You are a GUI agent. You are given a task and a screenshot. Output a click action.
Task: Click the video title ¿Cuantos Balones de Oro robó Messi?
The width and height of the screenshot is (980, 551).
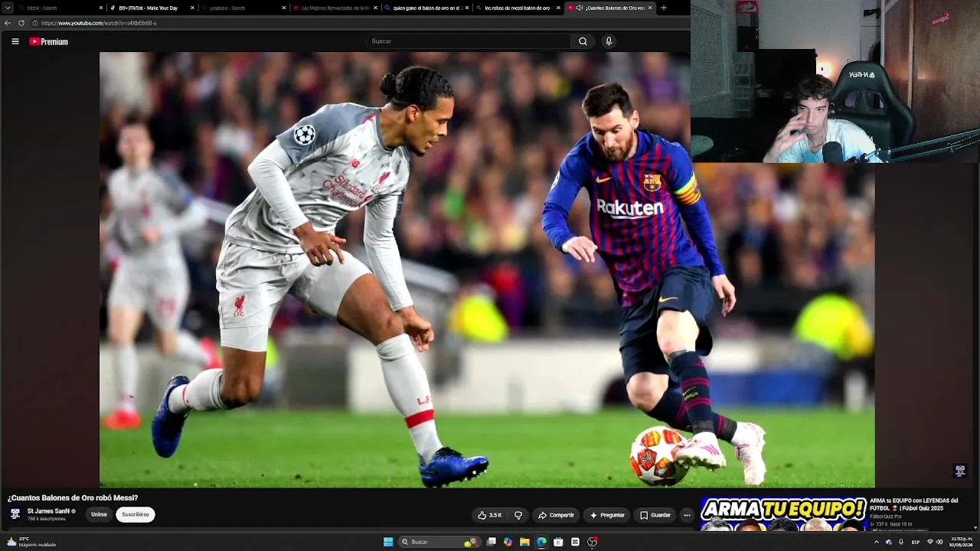click(73, 498)
